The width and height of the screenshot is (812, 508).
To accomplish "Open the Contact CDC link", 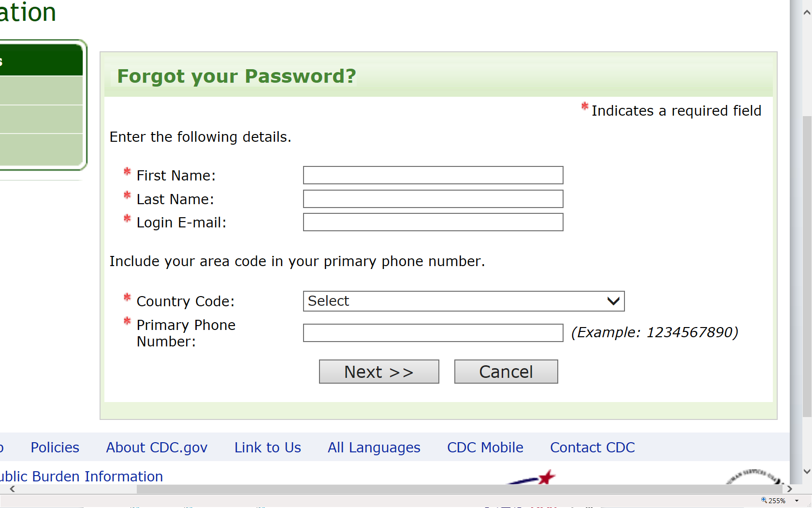I will click(x=592, y=448).
